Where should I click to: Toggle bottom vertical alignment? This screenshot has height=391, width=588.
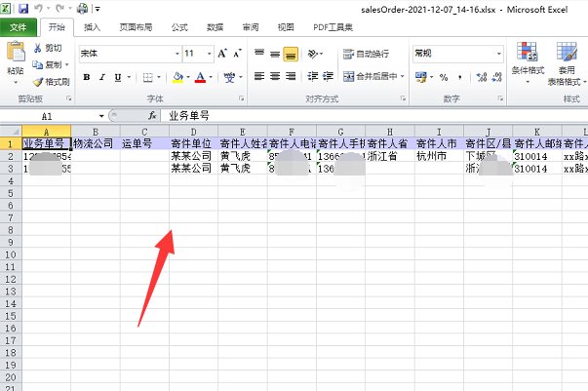(291, 55)
